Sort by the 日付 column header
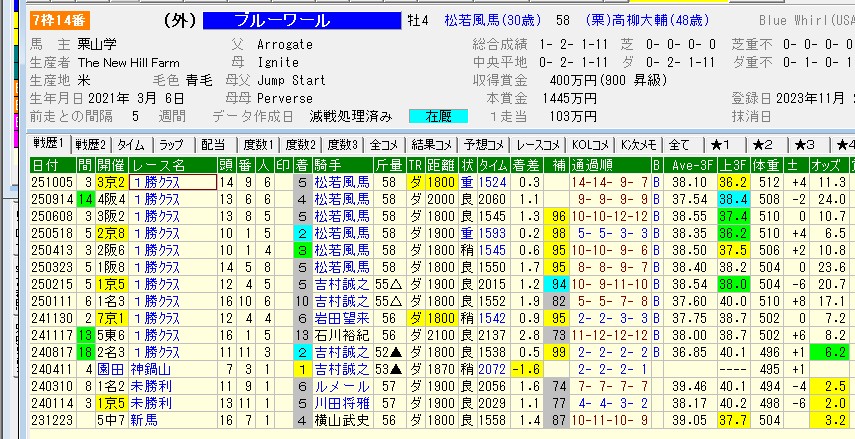This screenshot has width=855, height=439. (45, 164)
